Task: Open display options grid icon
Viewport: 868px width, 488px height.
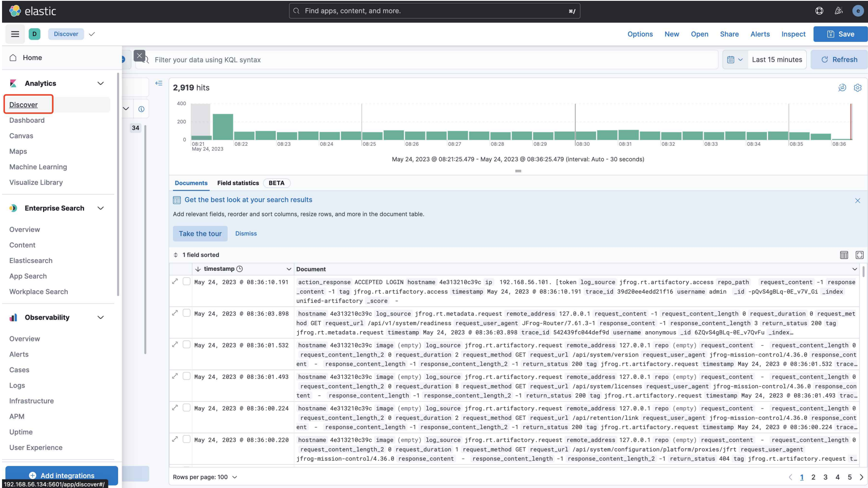Action: point(844,255)
